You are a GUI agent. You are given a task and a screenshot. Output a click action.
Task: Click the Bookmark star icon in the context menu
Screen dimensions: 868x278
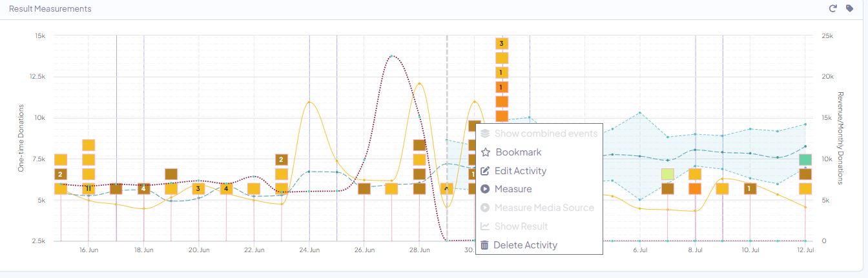coord(485,152)
